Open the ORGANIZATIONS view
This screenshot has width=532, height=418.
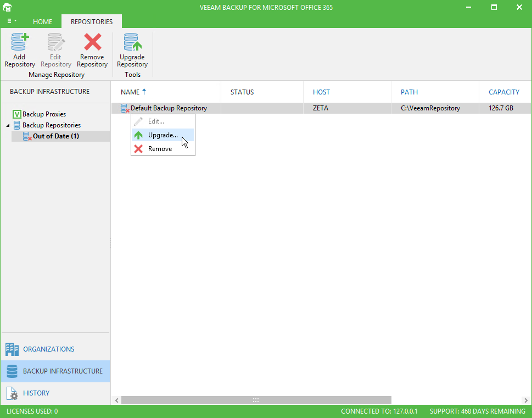click(55, 349)
